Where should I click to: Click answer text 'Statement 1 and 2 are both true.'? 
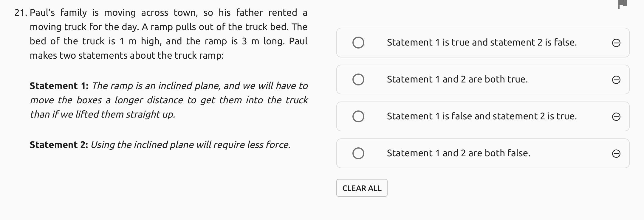(x=457, y=79)
